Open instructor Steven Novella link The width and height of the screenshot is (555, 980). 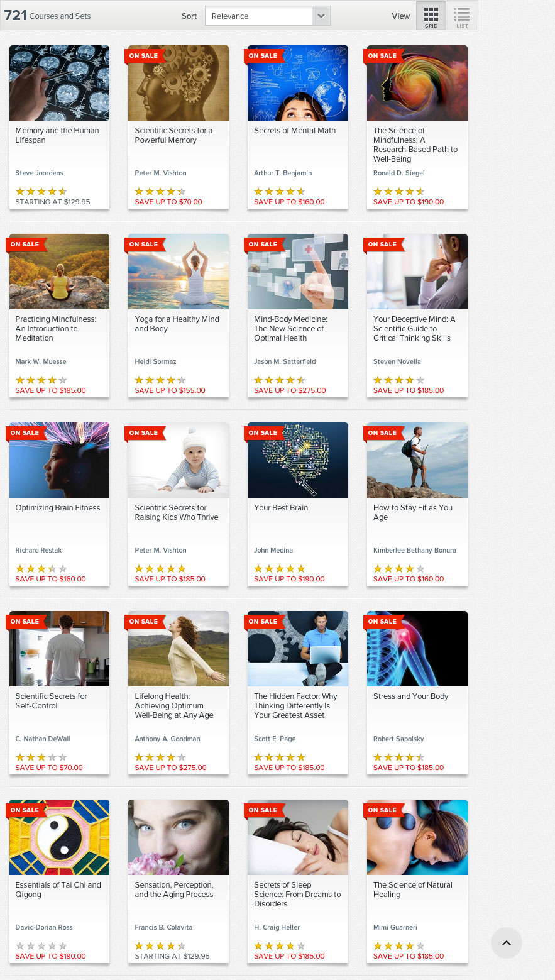[x=397, y=361]
